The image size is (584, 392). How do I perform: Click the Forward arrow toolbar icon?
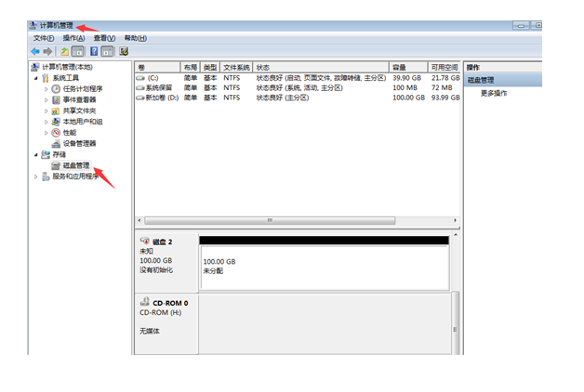(x=47, y=51)
